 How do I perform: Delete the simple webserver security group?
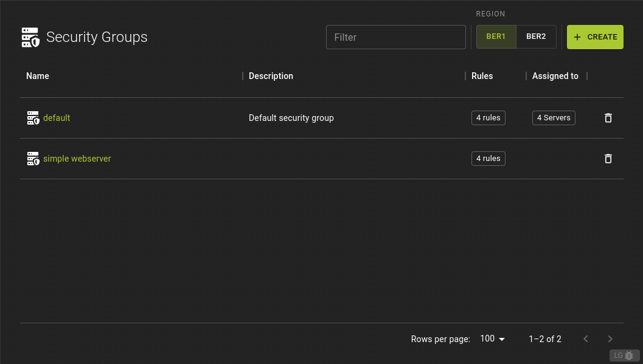[608, 159]
